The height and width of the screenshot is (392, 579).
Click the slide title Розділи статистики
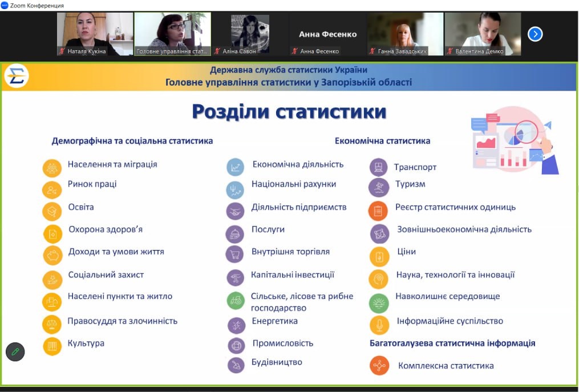(289, 111)
